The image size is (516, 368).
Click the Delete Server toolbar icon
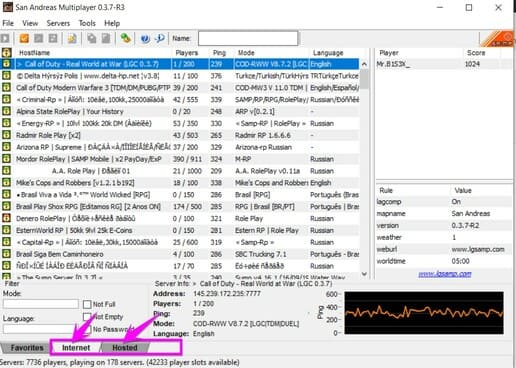point(39,39)
